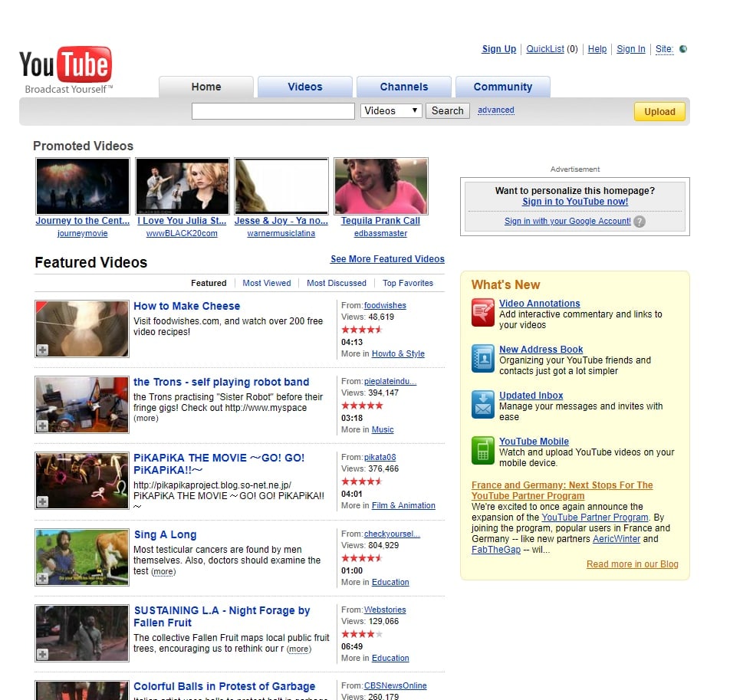Expand (more) on the Trons description
Viewport: 753px width, 700px height.
(x=146, y=419)
